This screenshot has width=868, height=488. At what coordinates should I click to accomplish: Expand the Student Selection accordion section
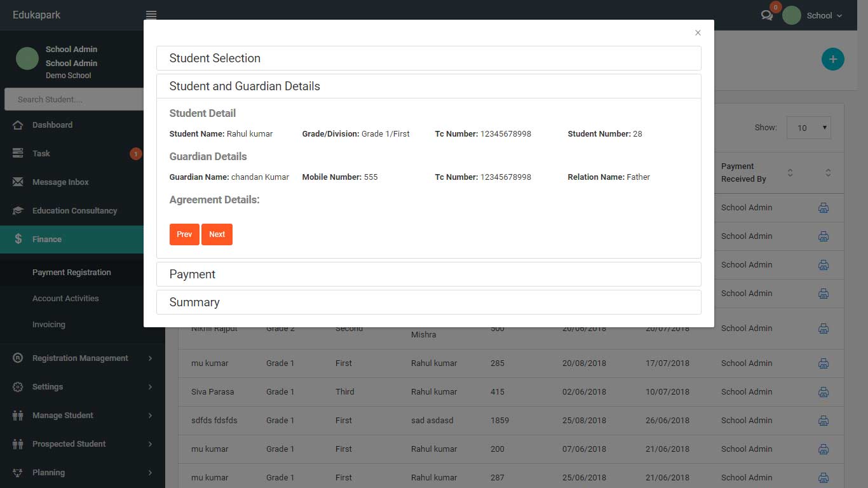tap(429, 58)
